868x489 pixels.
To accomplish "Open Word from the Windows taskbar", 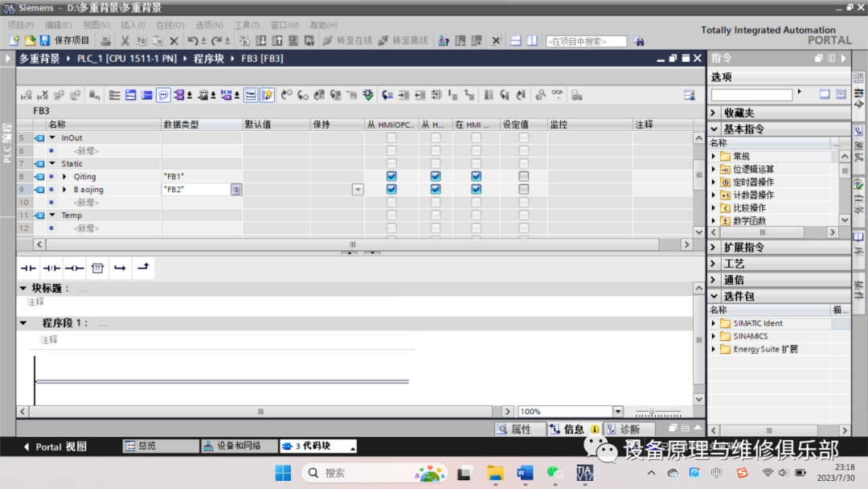I will click(x=525, y=473).
